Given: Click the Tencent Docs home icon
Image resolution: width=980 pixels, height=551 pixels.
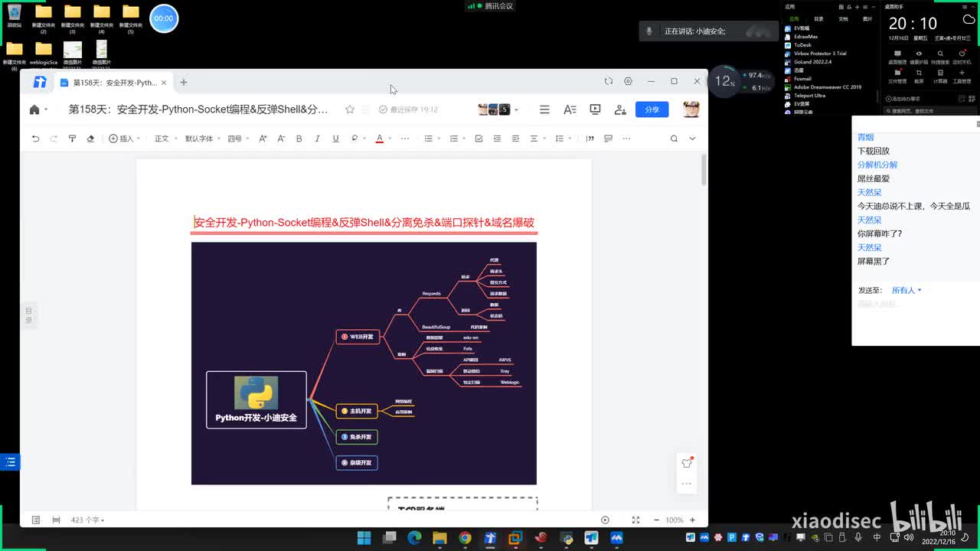Looking at the screenshot, I should click(34, 109).
